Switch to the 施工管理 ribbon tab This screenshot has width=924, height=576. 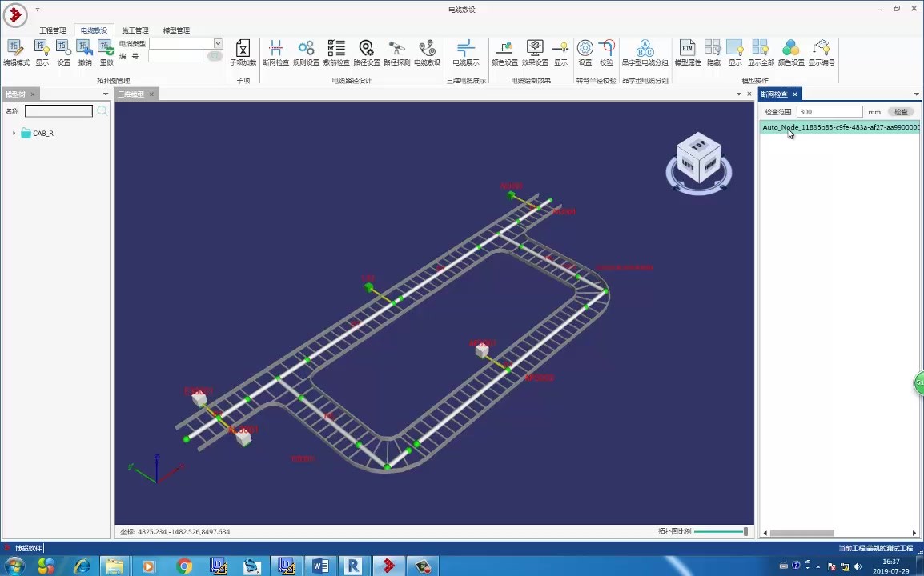tap(135, 30)
